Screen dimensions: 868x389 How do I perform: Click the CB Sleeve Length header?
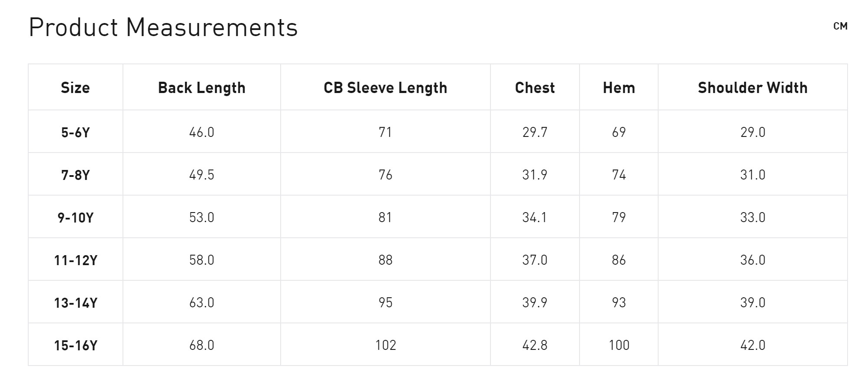(385, 88)
